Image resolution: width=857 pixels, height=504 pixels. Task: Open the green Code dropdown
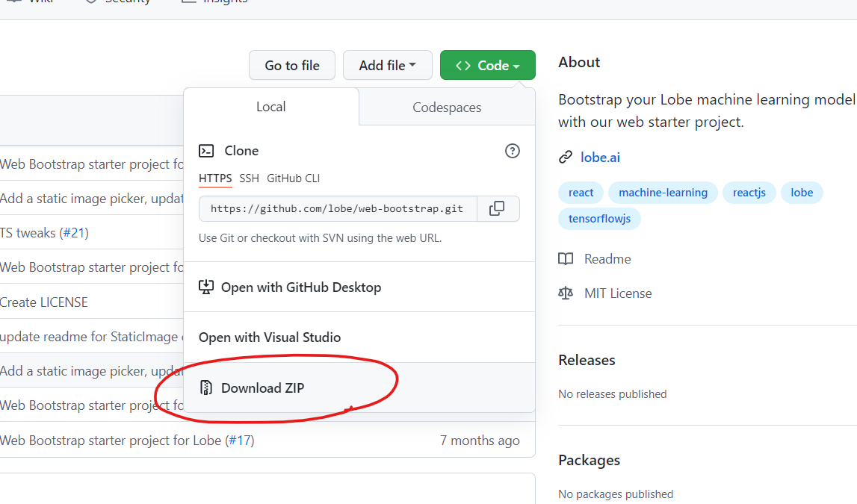(x=488, y=65)
